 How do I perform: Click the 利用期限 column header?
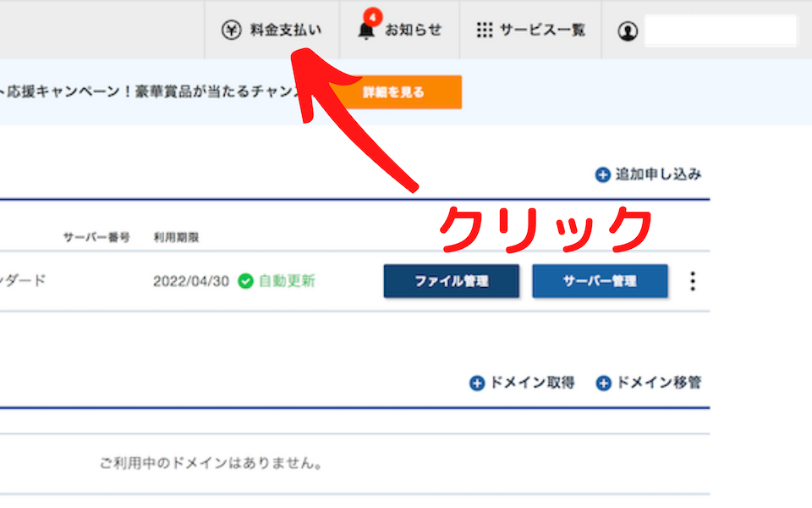point(176,237)
